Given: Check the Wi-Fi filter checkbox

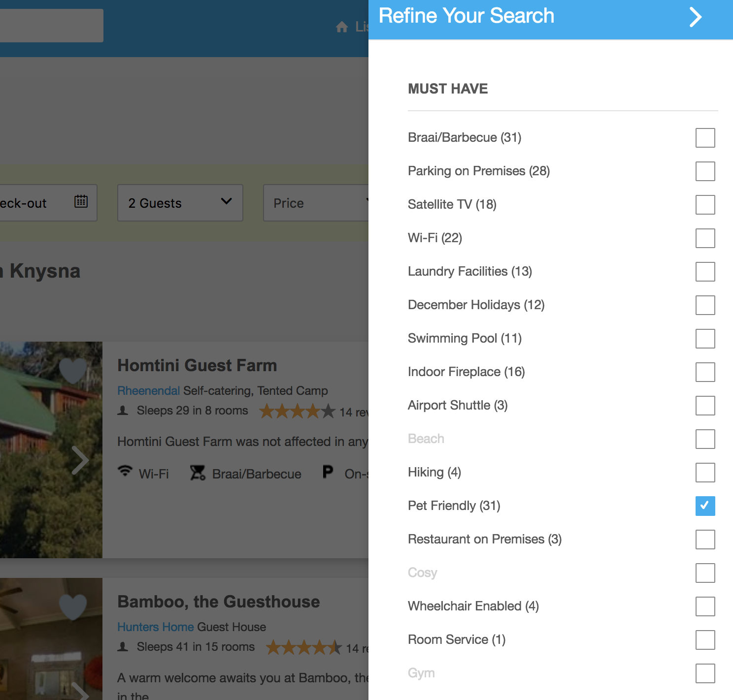Looking at the screenshot, I should point(705,238).
